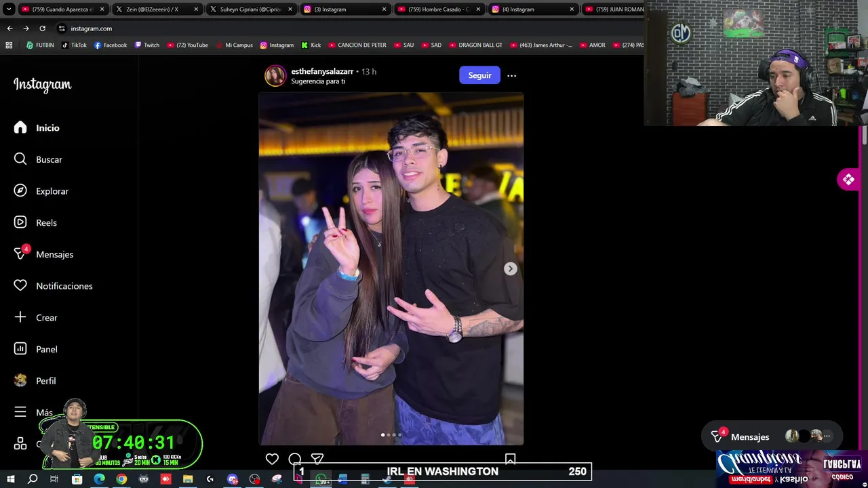The image size is (868, 488).
Task: Open Notificaciones heart in sidebar
Action: pos(20,286)
